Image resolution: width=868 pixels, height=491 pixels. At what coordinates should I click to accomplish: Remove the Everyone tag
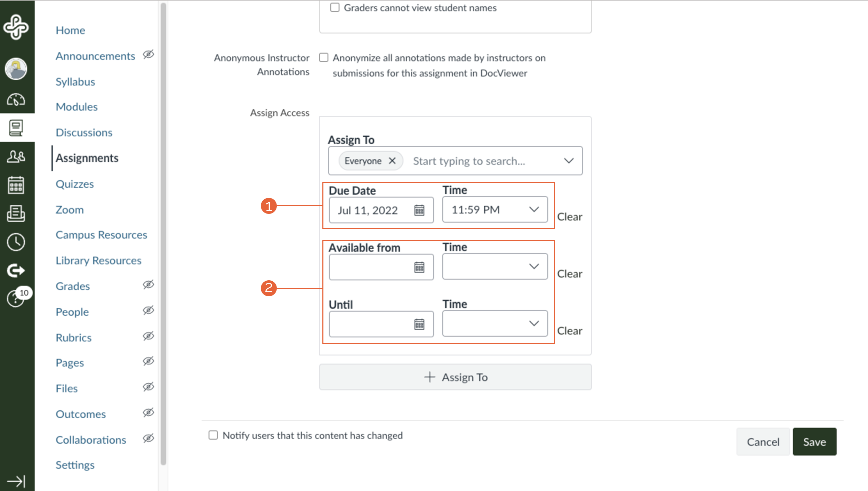click(x=392, y=161)
